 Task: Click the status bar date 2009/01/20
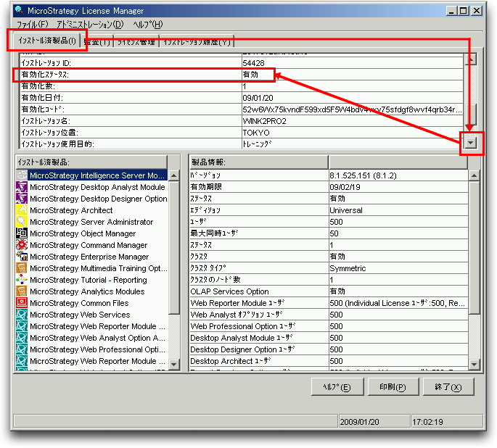point(359,422)
